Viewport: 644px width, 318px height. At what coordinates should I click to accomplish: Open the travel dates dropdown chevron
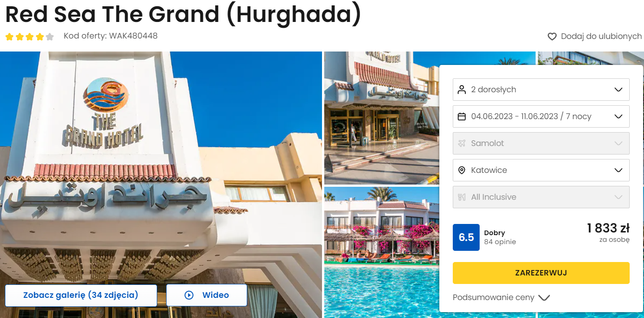coord(618,116)
